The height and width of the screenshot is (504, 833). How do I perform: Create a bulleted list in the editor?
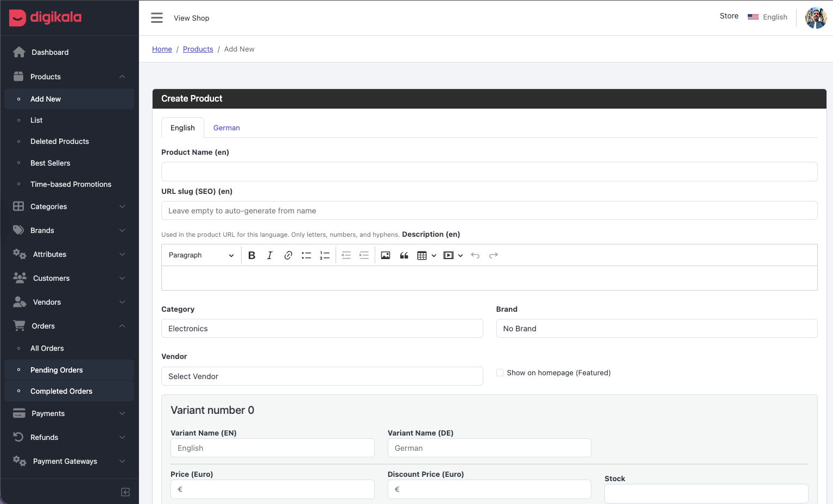[x=306, y=255]
